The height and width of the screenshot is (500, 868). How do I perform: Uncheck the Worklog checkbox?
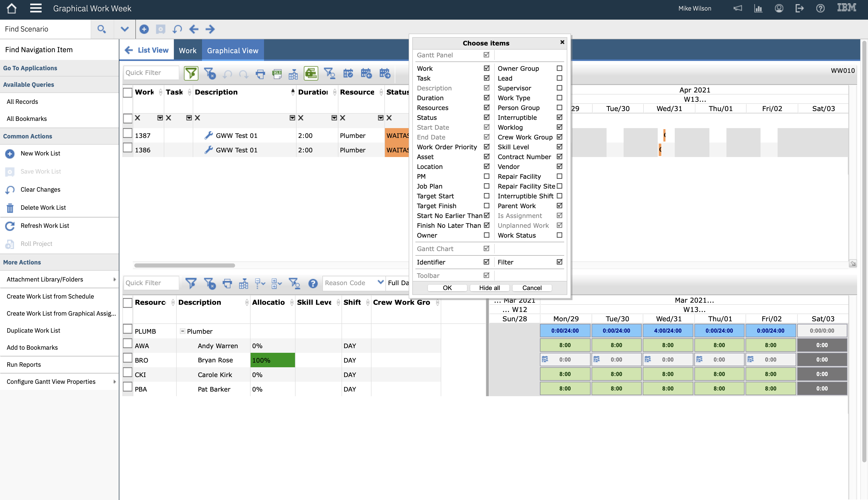(559, 127)
